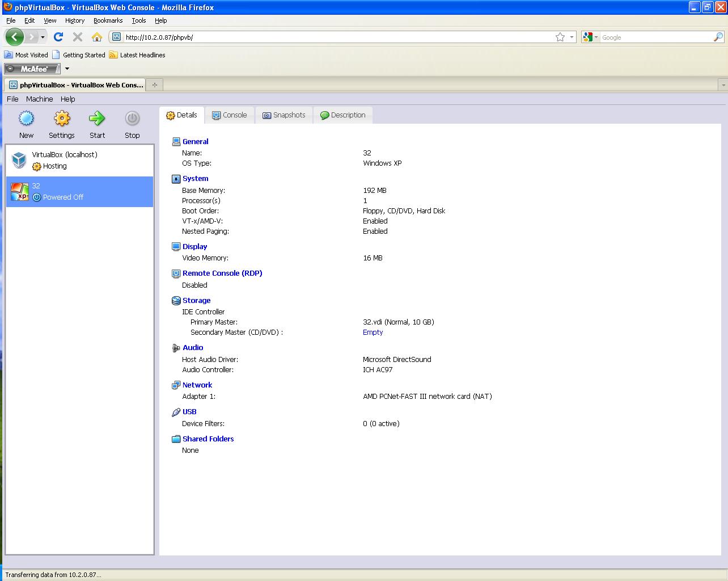Click the New virtual machine icon
Screen dimensions: 728x581
(x=26, y=119)
